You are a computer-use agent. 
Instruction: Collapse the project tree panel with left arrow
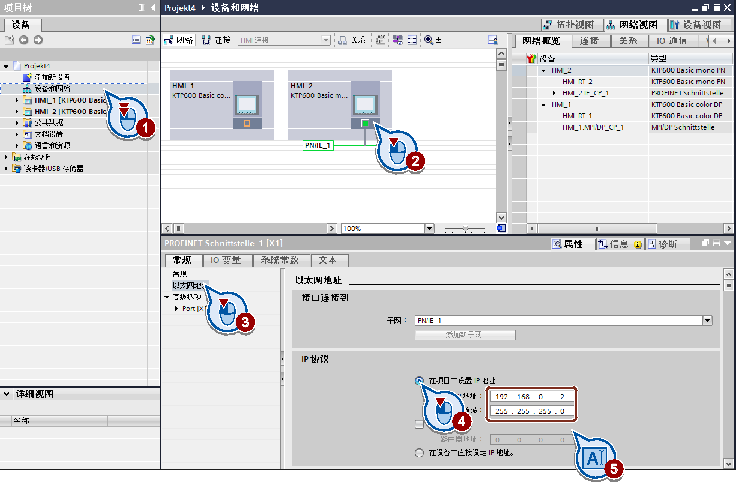153,8
